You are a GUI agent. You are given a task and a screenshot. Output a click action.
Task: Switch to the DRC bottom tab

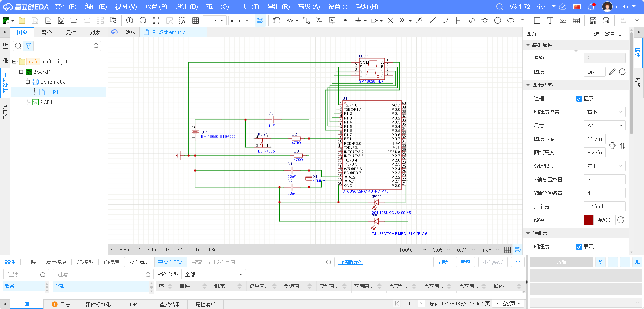click(x=135, y=304)
